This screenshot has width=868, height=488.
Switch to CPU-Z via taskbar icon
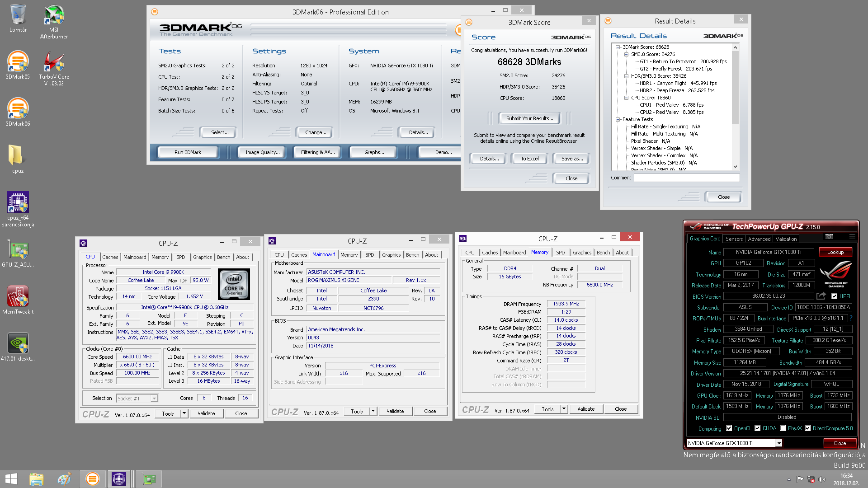coord(119,479)
